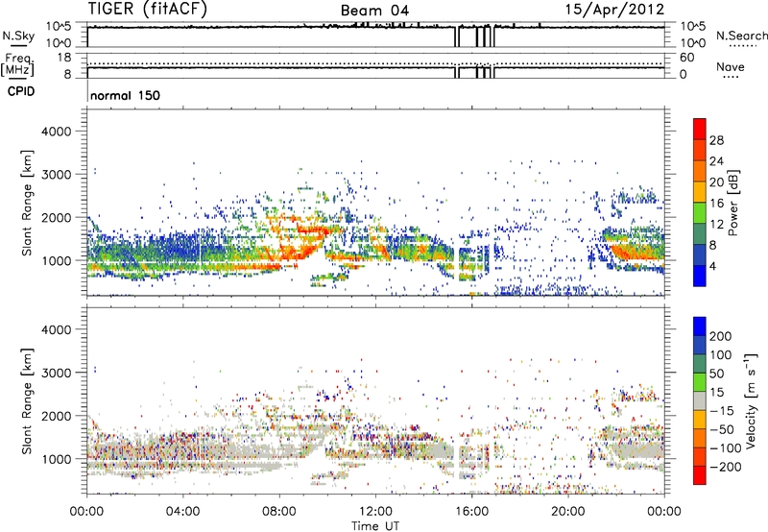Click the '08:00' time axis tick label

point(279,512)
